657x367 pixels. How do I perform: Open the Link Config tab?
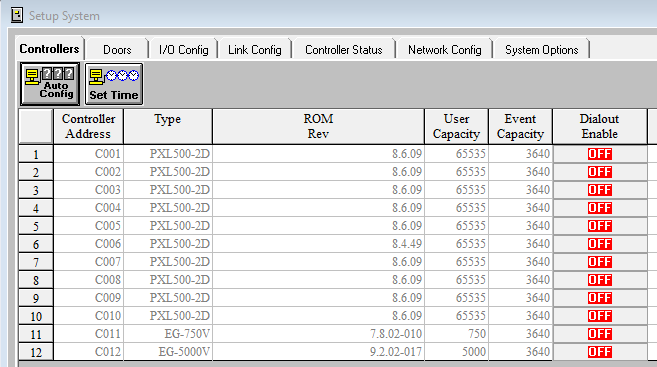[x=255, y=50]
